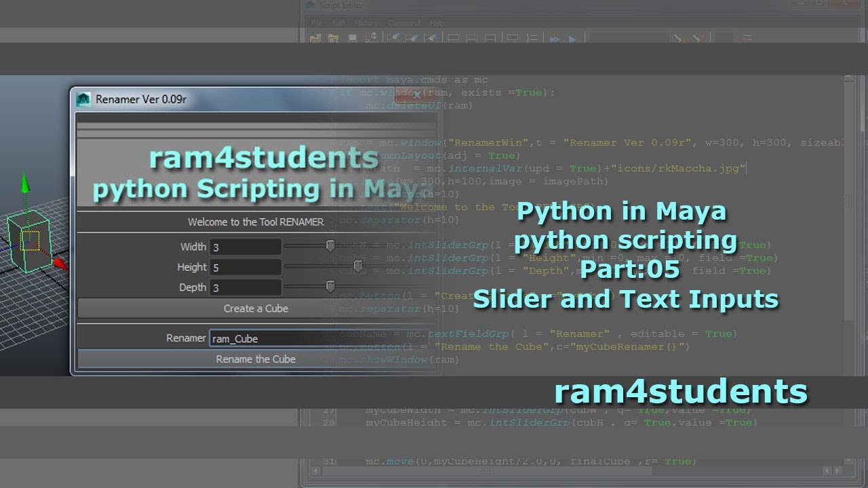Click the Execute All double-arrow icon
The width and height of the screenshot is (868, 488).
coord(555,39)
